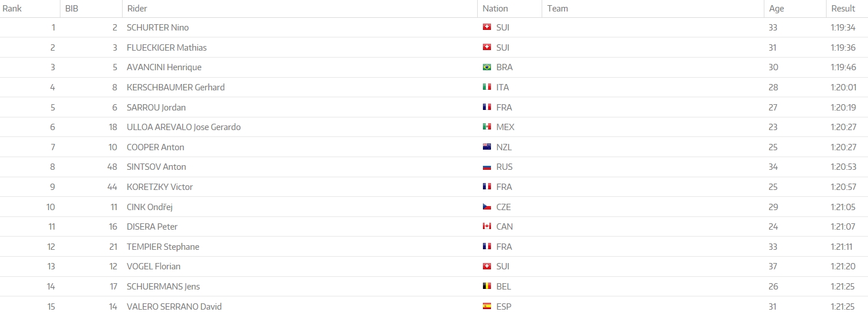Click the Spain flag for VALERO SERRANO

(x=486, y=307)
